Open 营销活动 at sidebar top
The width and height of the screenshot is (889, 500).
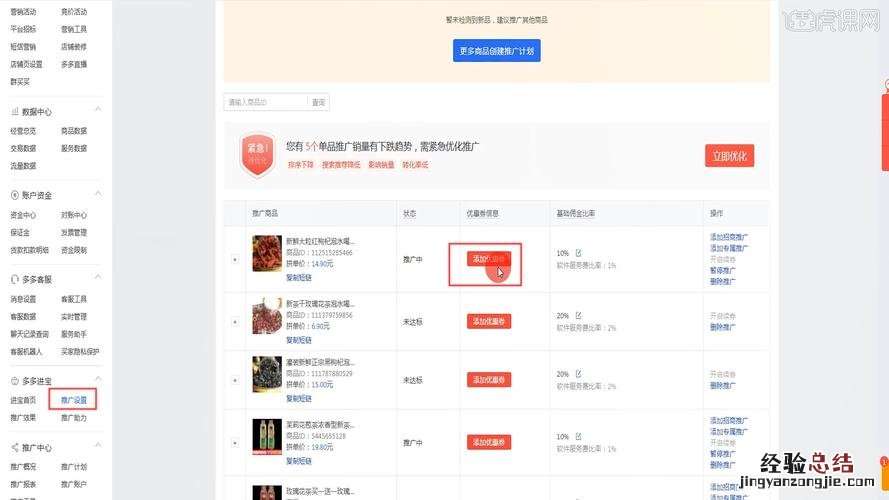pyautogui.click(x=23, y=12)
